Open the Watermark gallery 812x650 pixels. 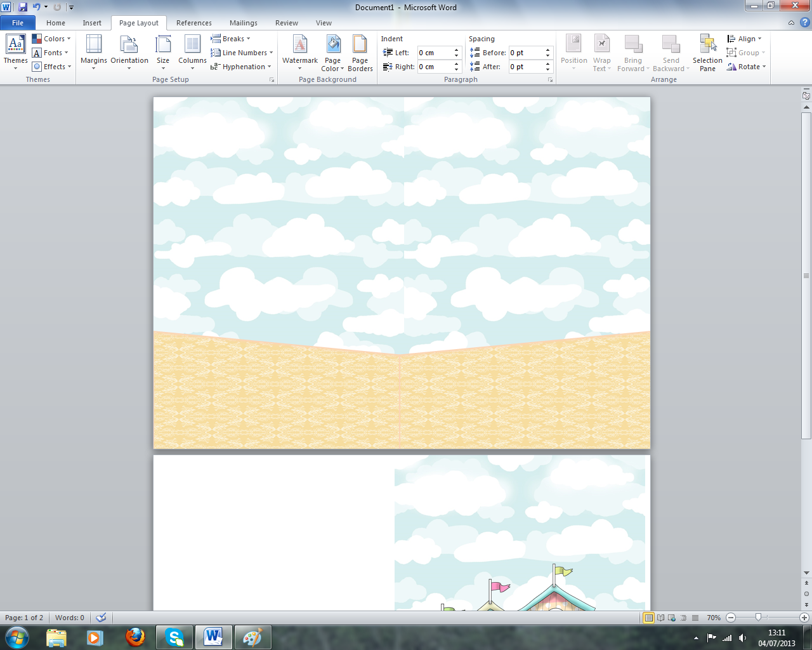coord(300,53)
